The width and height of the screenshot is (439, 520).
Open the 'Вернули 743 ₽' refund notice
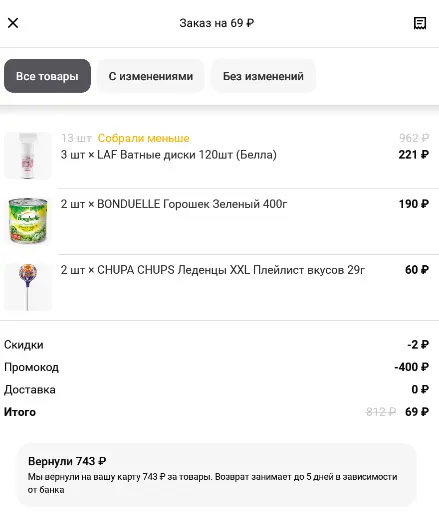click(x=217, y=475)
